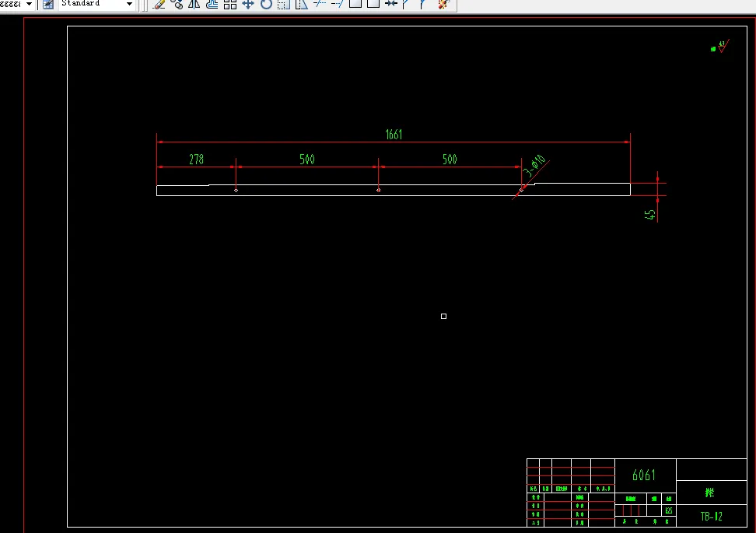Open the Standard table style dropdown

(x=96, y=4)
